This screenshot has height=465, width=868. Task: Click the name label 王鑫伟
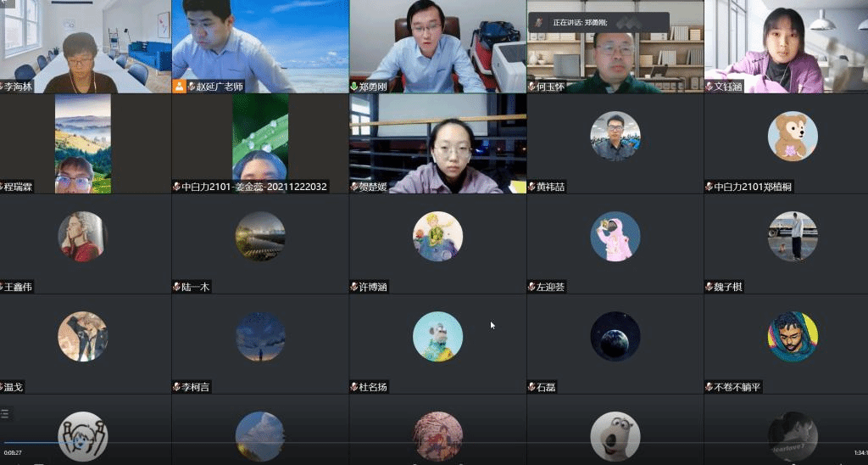[19, 288]
